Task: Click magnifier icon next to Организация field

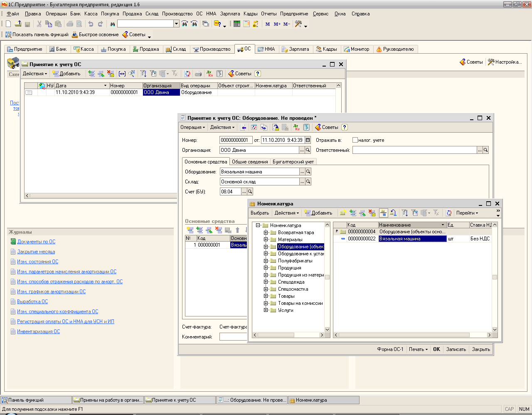Action: click(x=308, y=150)
